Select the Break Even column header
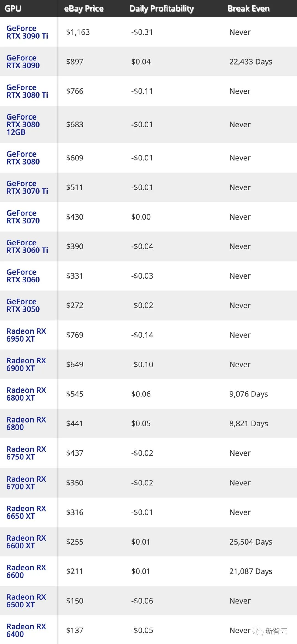The height and width of the screenshot is (644, 297). 249,9
